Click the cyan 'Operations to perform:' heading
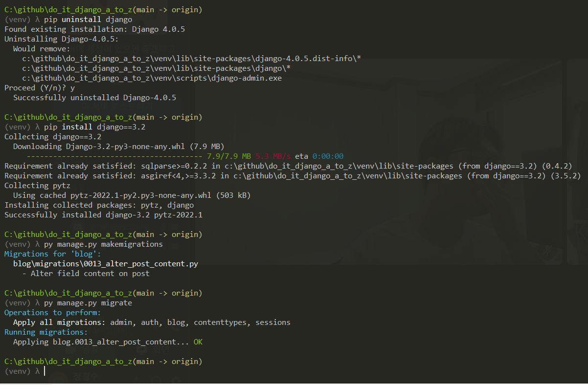This screenshot has width=588, height=385. click(53, 313)
